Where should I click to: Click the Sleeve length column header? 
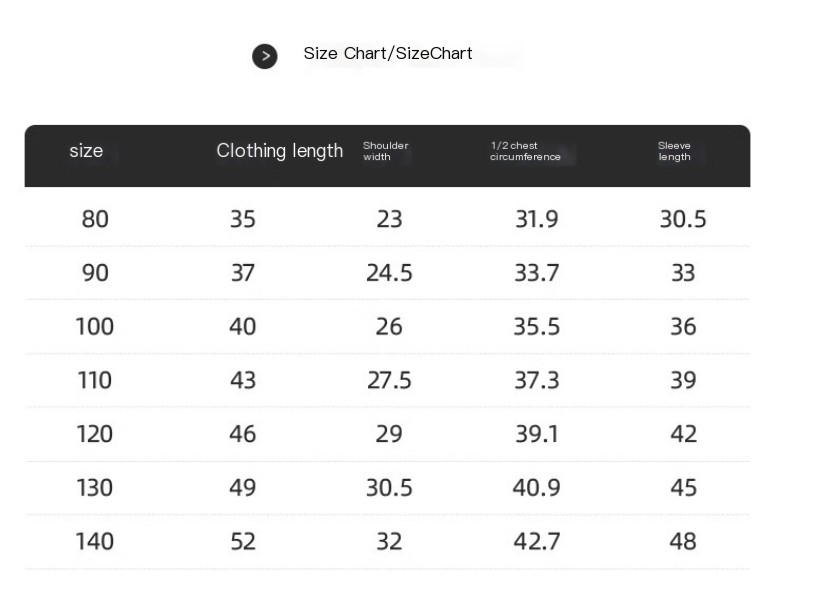[674, 151]
